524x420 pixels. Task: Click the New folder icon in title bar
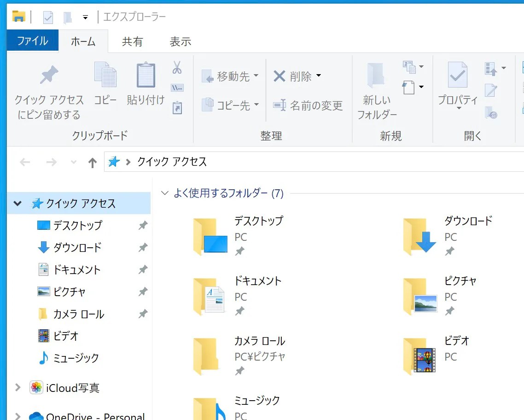(68, 17)
